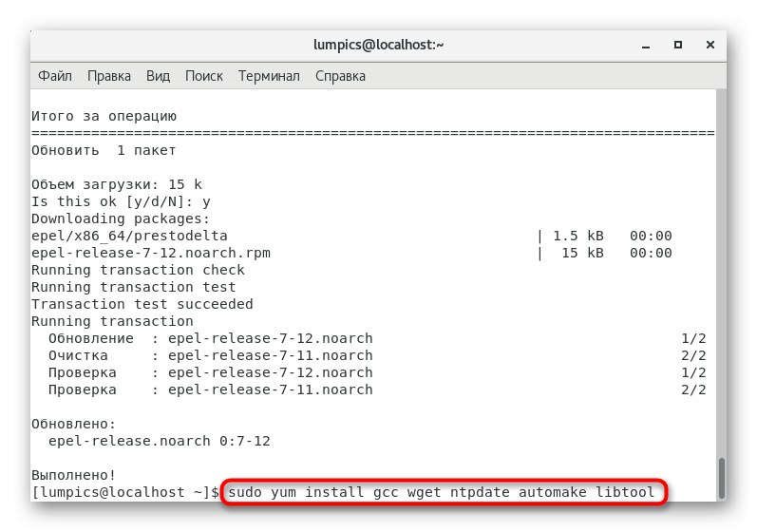Click the Очистка epel-release-7-11.noarch row
757x532 pixels.
pos(377,356)
